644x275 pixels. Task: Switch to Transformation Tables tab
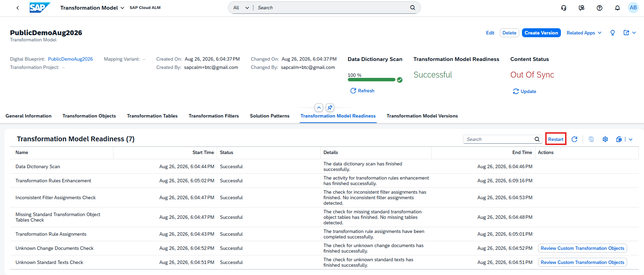tap(152, 116)
